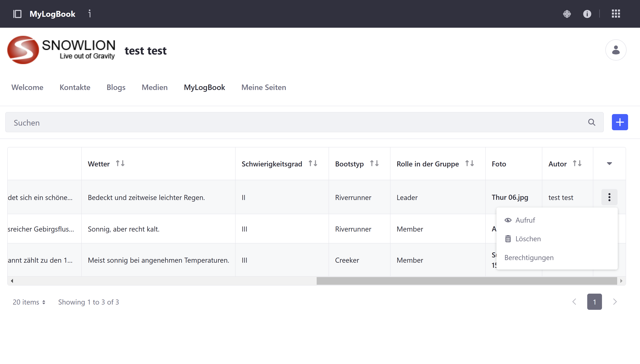
Task: Select Berechtigungen from the actions menu
Action: 557,258
